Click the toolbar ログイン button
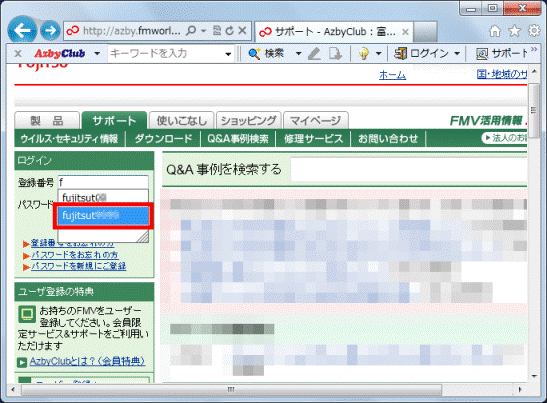547x403 pixels. point(421,53)
